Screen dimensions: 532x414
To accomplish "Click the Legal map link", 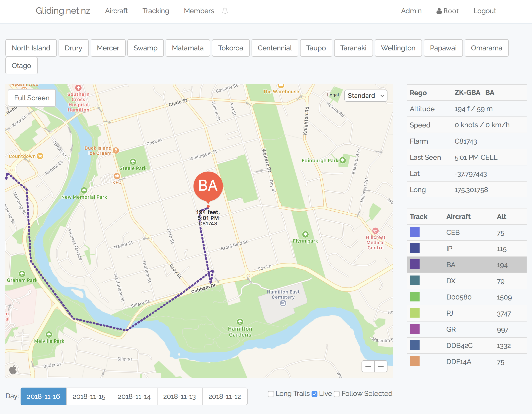I will click(333, 95).
